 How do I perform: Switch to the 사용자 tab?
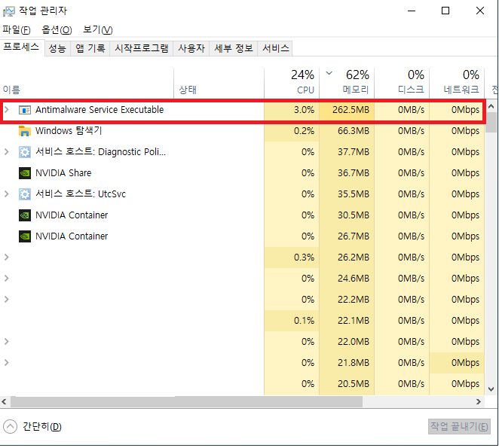click(191, 48)
